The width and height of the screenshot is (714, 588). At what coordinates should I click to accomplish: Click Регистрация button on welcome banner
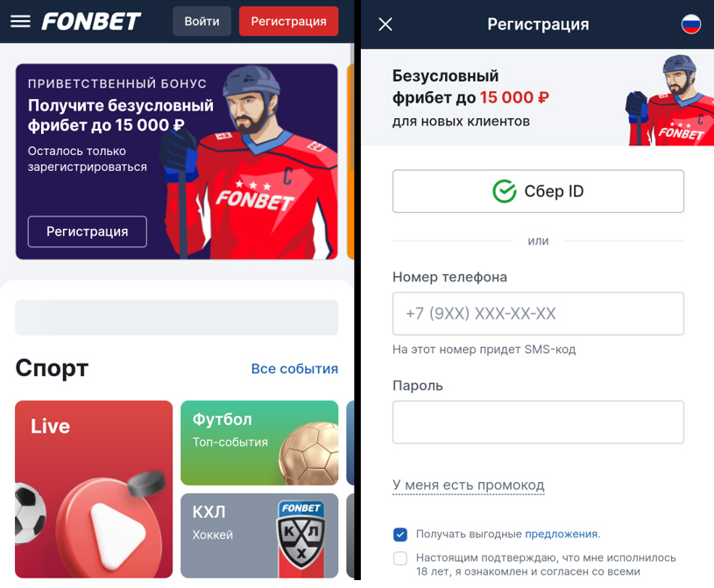pos(88,232)
